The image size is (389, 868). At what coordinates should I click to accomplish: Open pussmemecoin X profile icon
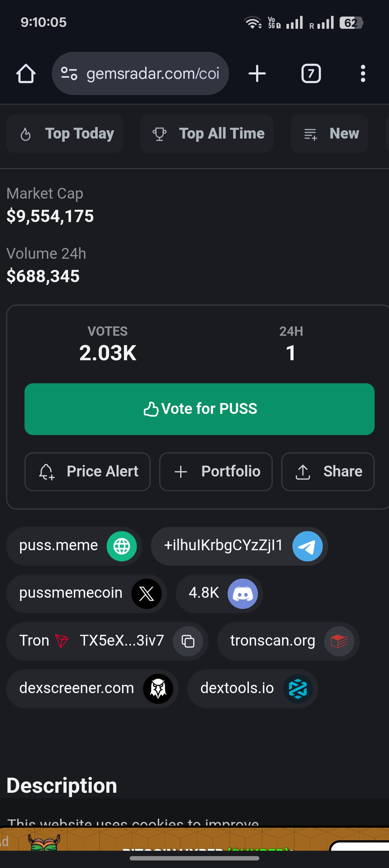(x=147, y=594)
